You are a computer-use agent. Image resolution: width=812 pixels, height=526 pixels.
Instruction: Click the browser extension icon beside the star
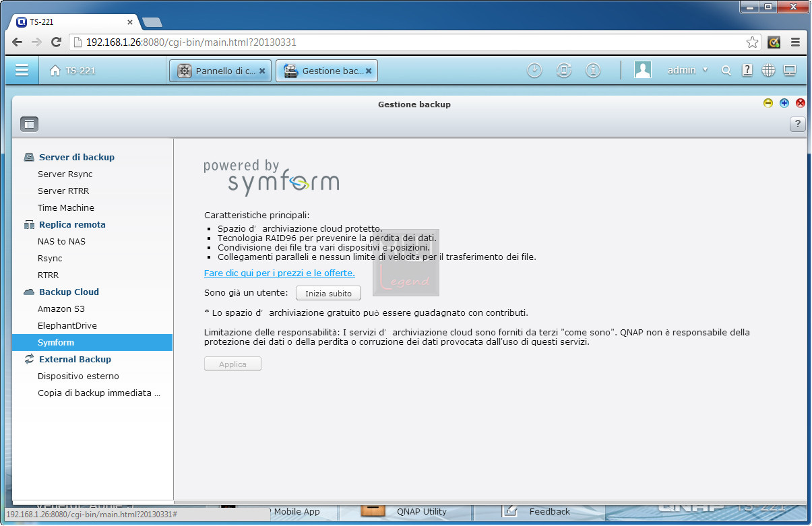(x=774, y=42)
